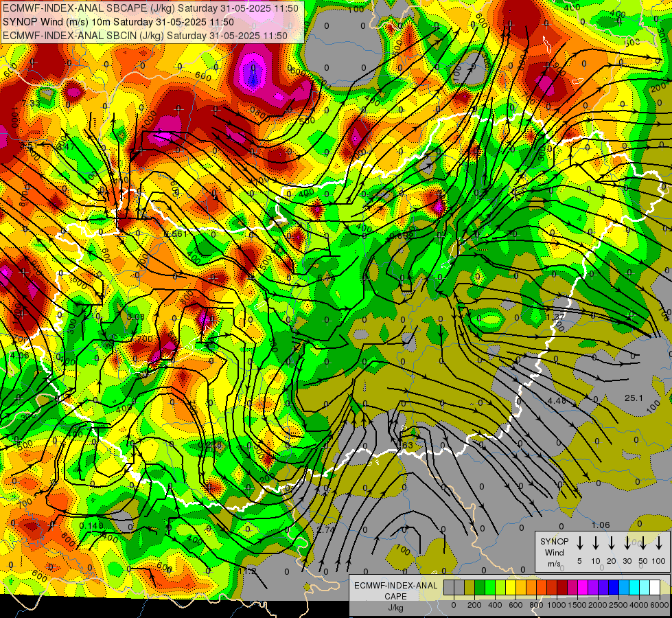Viewport: 672px width, 618px height.
Task: Pick the violet CAPE legend swatch
Action: pyautogui.click(x=592, y=587)
